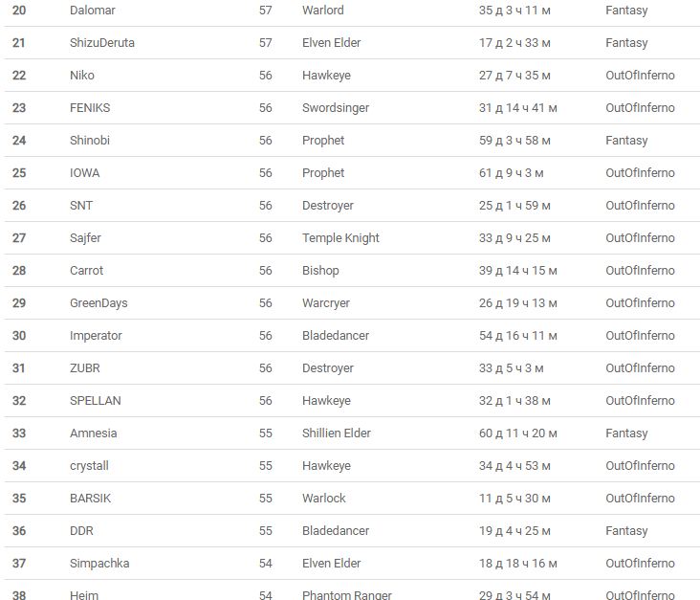Select player SNT in the table
The width and height of the screenshot is (700, 600).
[x=81, y=206]
